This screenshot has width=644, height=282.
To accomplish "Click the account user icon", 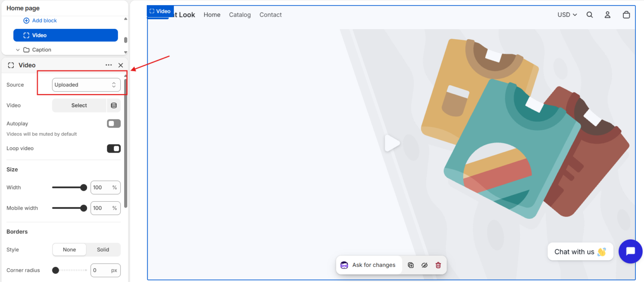I will point(608,15).
